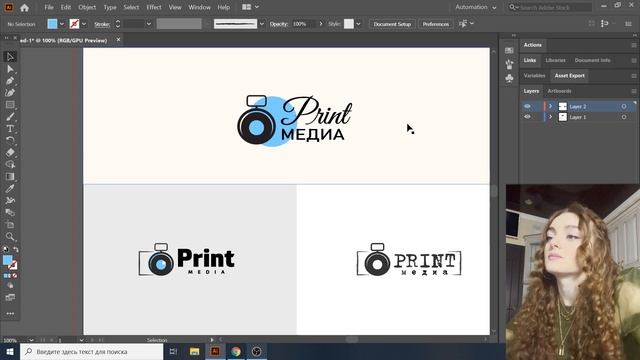Click the Opacity value field
The width and height of the screenshot is (640, 360).
tap(303, 24)
